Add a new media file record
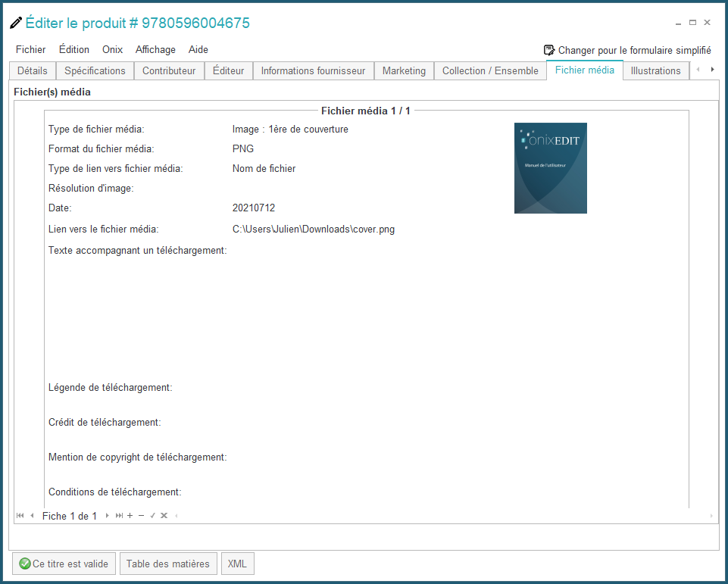 click(x=130, y=515)
